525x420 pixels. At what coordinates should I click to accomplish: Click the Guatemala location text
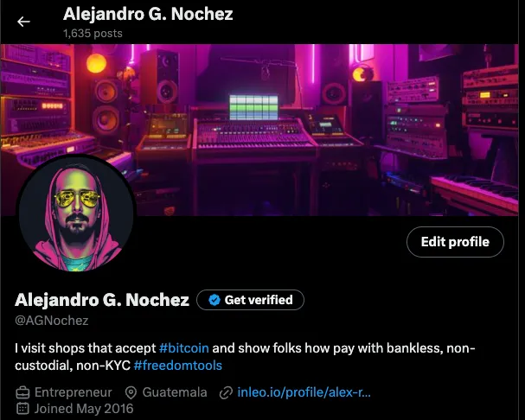coord(175,392)
